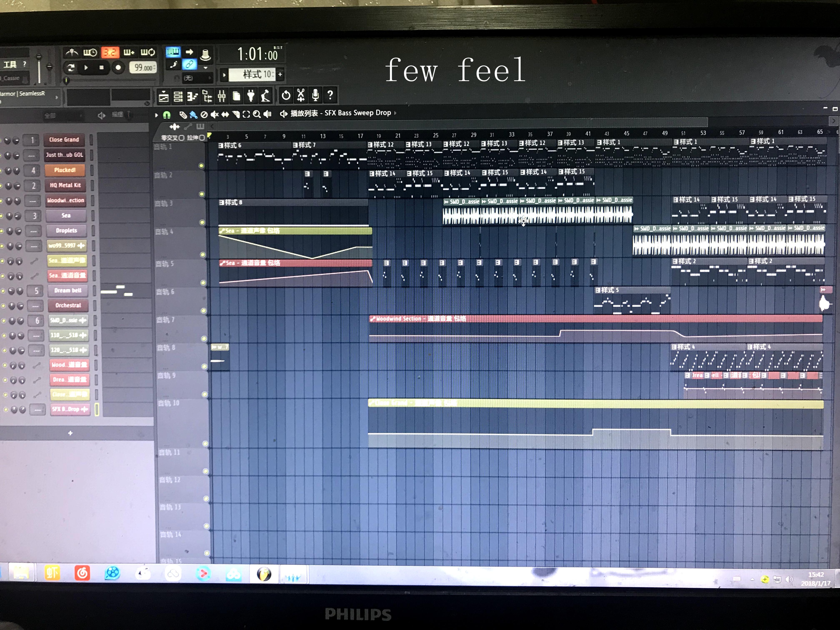
Task: Click the undo history circular arrow icon
Action: coord(286,95)
